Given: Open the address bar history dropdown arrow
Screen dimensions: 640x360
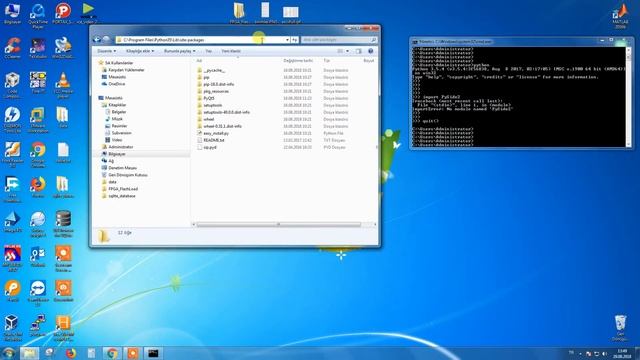Looking at the screenshot, I should [287, 40].
